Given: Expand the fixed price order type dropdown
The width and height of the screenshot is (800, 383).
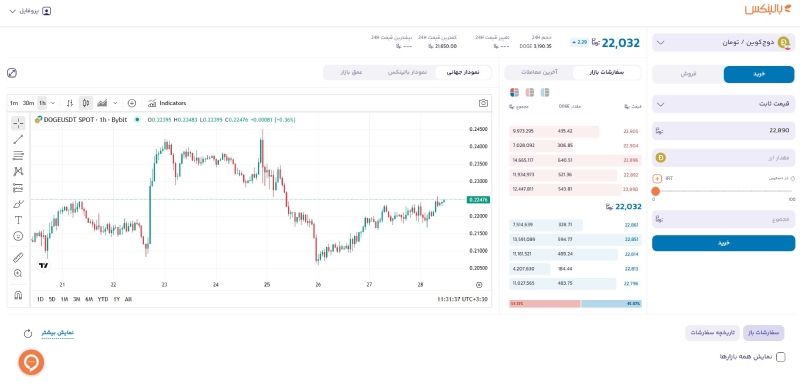Looking at the screenshot, I should tap(723, 104).
